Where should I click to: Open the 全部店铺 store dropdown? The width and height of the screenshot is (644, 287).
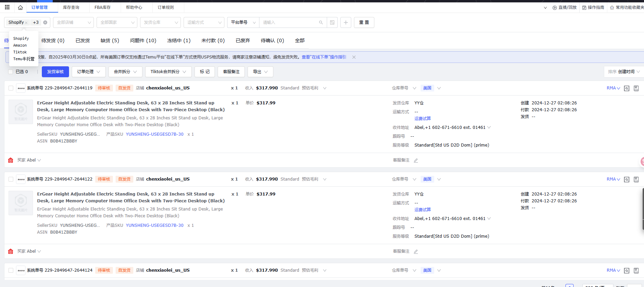[73, 22]
